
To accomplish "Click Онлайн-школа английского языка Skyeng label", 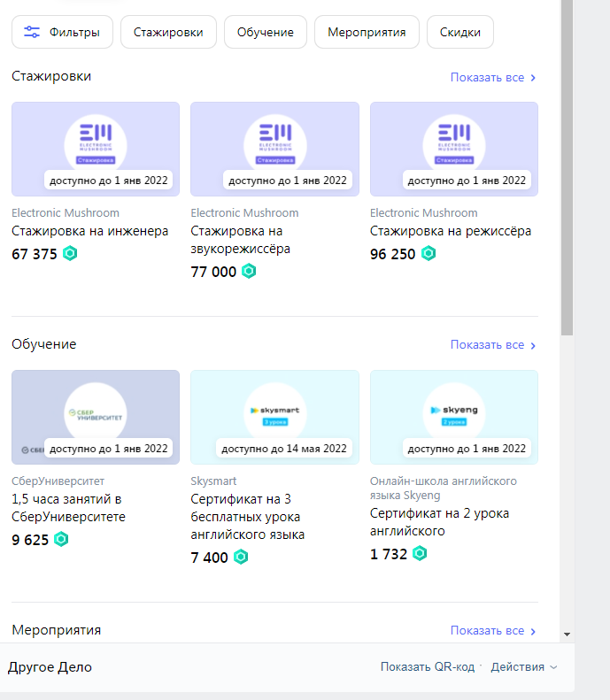I will pyautogui.click(x=444, y=488).
